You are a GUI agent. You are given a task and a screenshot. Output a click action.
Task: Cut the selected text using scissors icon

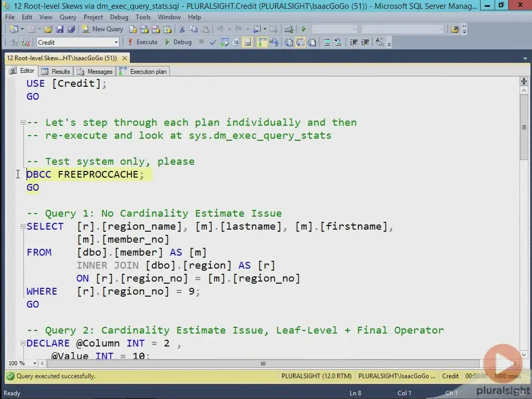182,29
